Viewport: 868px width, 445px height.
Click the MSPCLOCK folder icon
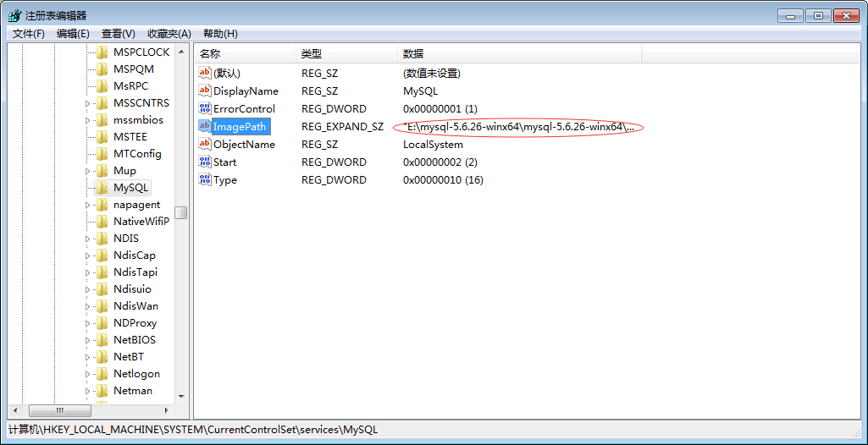(102, 52)
